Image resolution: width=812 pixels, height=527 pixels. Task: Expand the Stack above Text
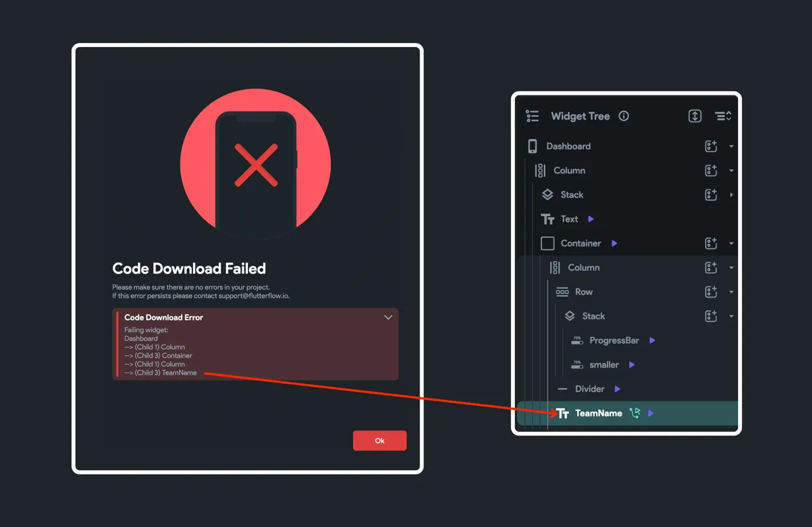[731, 195]
